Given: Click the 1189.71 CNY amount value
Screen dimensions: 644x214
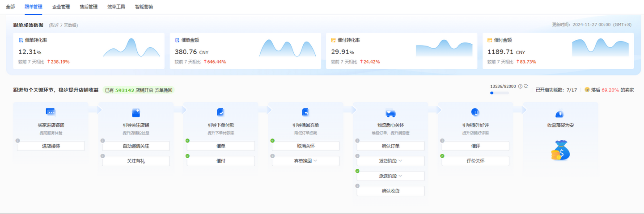Looking at the screenshot, I should point(506,52).
